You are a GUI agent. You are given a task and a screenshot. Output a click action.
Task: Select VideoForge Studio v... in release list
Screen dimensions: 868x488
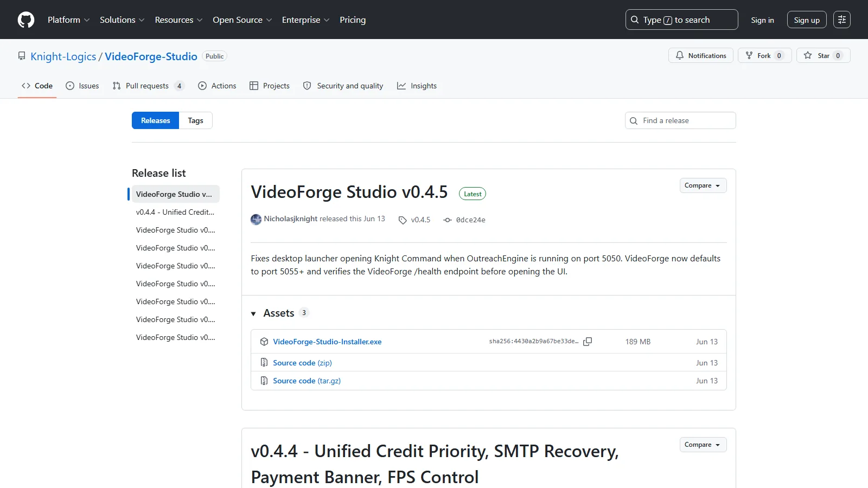[175, 194]
